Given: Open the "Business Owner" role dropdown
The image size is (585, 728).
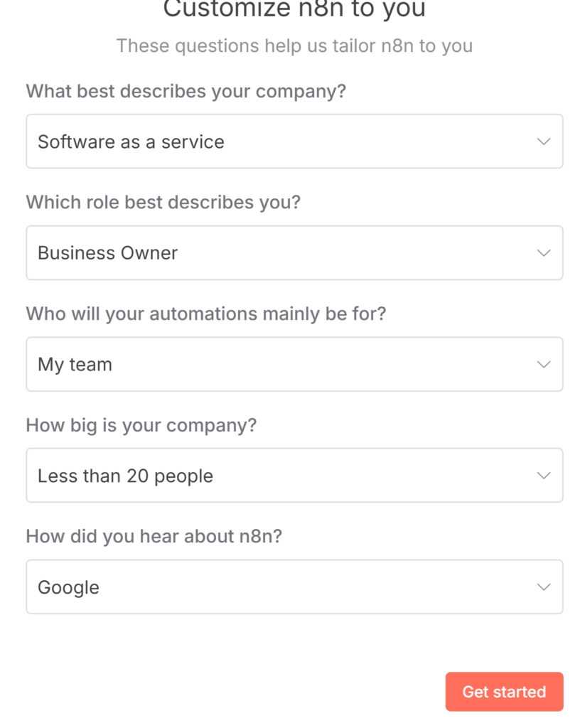Looking at the screenshot, I should [x=284, y=253].
